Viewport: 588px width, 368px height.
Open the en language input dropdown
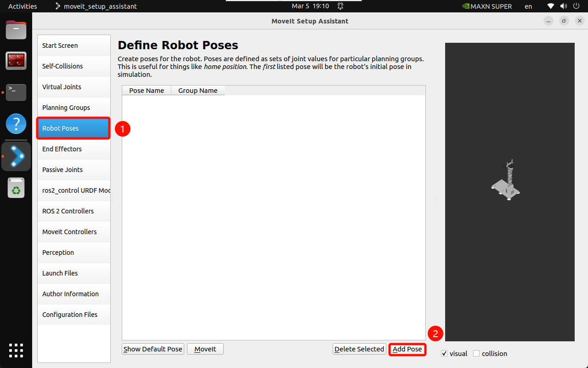pos(528,6)
